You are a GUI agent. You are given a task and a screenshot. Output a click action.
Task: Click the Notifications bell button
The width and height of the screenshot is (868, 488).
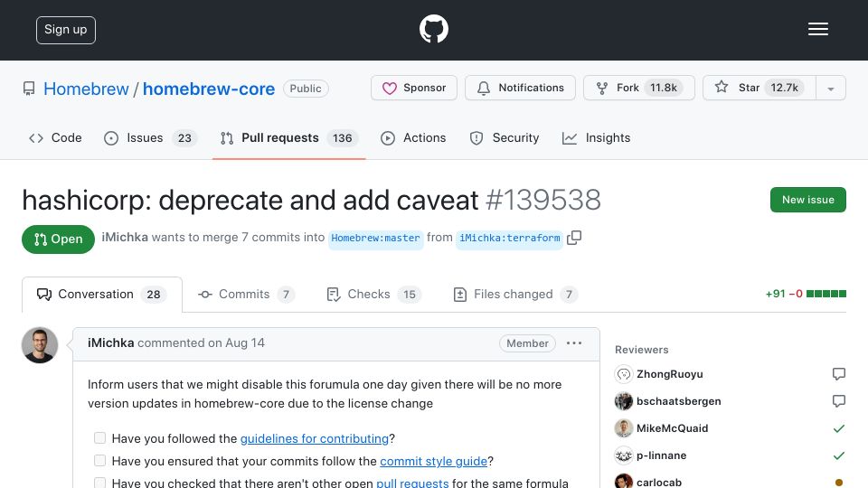tap(521, 88)
